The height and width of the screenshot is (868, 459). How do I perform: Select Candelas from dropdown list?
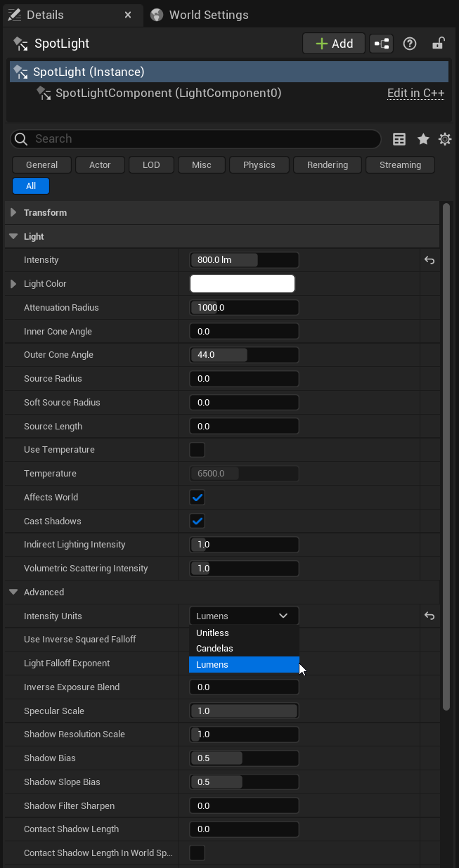click(x=244, y=649)
